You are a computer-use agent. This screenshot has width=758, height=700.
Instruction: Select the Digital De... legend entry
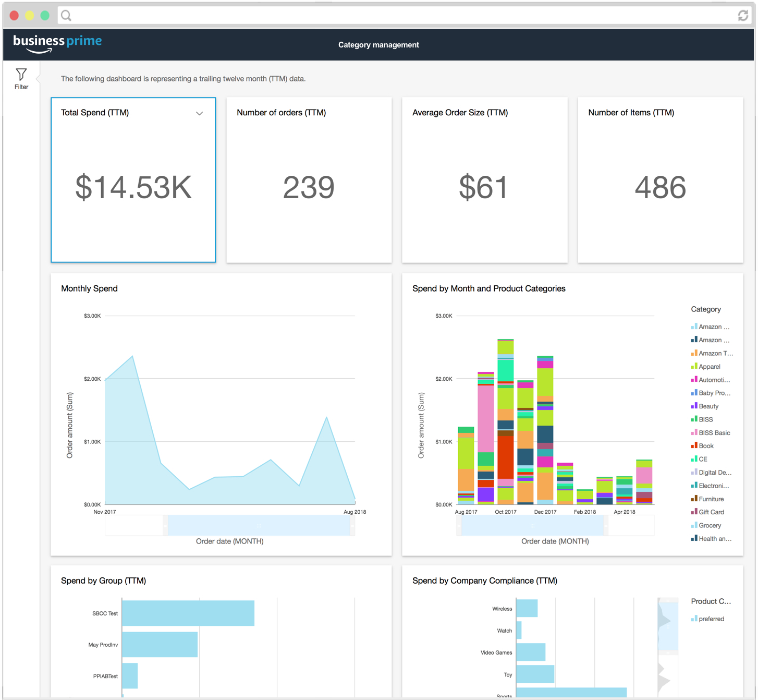pos(711,473)
